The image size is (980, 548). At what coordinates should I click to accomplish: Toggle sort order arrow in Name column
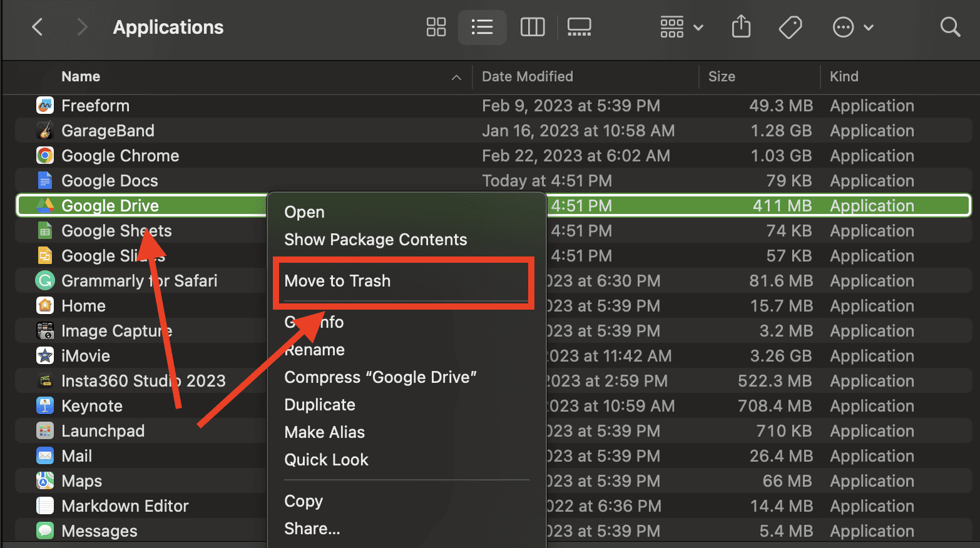point(456,77)
